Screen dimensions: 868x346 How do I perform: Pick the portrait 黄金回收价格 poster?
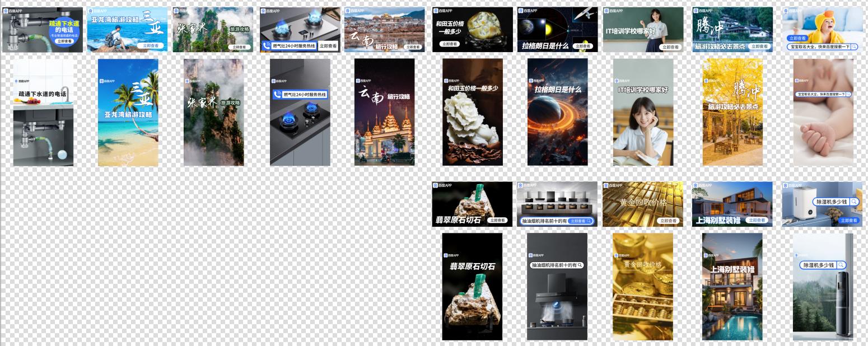pyautogui.click(x=643, y=287)
